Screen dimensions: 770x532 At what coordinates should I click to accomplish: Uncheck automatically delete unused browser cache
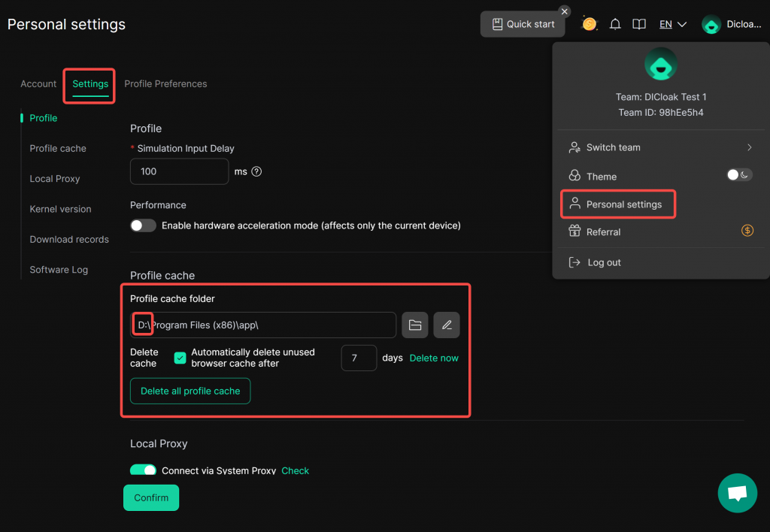180,358
